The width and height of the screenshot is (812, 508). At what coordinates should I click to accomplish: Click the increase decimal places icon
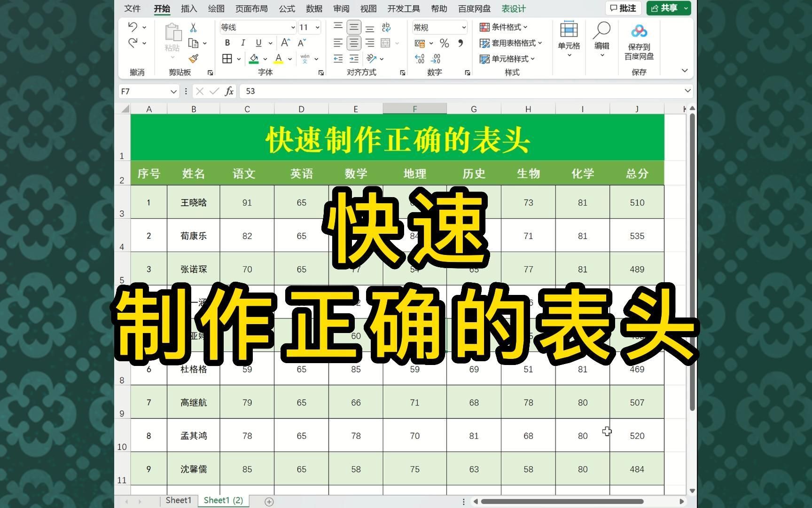[420, 58]
